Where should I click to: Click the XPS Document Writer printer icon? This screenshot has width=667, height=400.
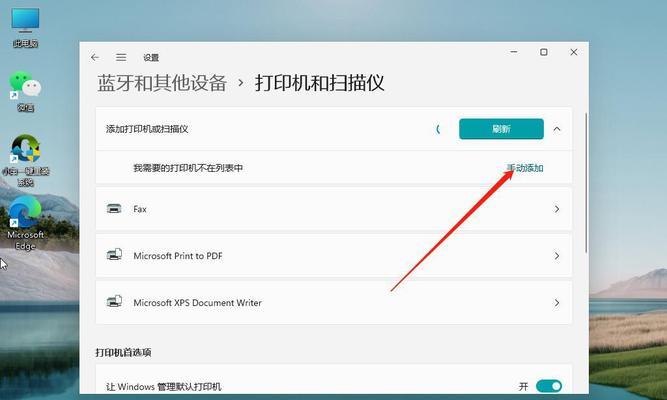(114, 302)
